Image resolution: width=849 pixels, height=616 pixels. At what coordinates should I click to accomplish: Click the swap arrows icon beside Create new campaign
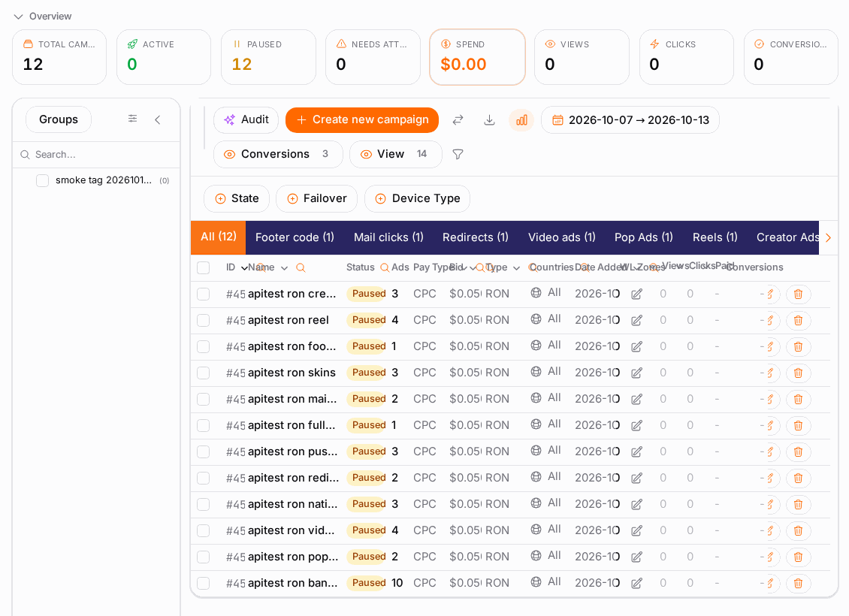point(458,119)
